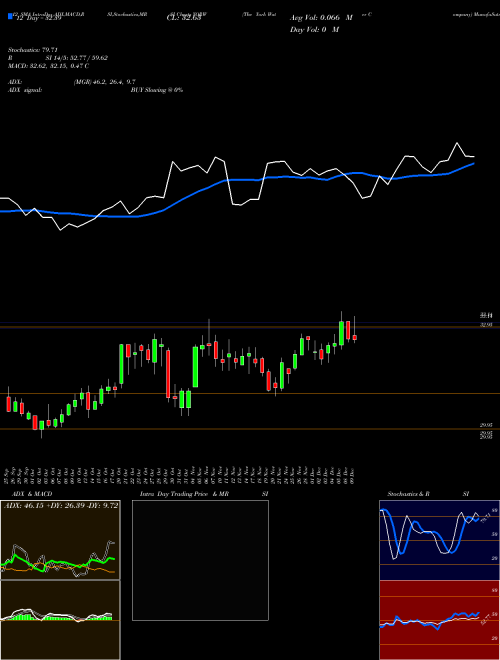Click the CL: 32.63 closing price label
The width and height of the screenshot is (500, 660).
pos(184,18)
